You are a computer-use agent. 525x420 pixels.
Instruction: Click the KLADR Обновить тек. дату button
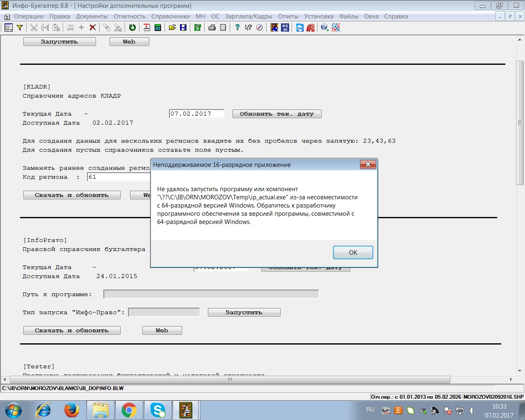click(276, 114)
